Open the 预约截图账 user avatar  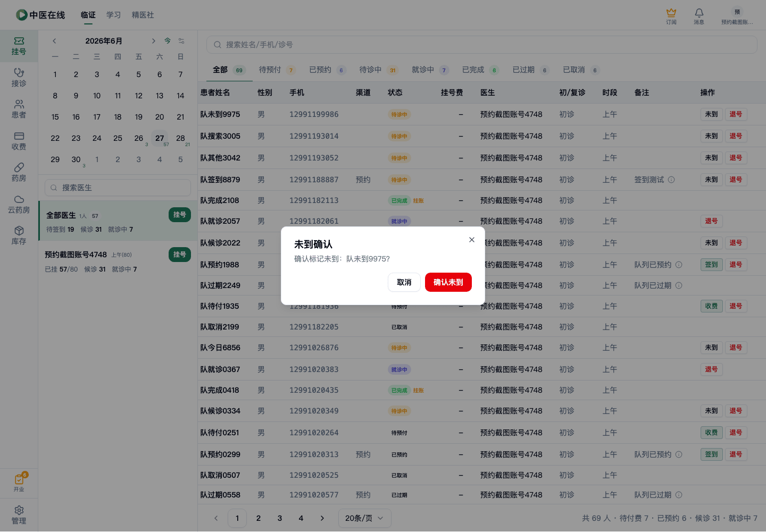[x=737, y=16]
